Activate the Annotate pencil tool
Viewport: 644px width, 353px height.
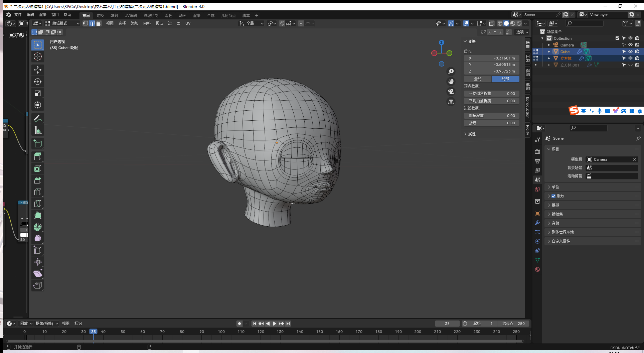[x=38, y=118]
